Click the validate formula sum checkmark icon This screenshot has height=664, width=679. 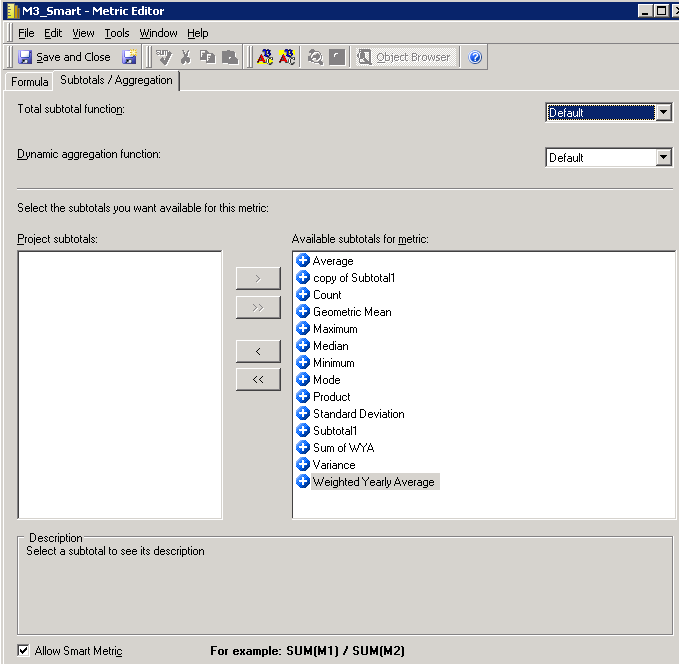pyautogui.click(x=163, y=57)
